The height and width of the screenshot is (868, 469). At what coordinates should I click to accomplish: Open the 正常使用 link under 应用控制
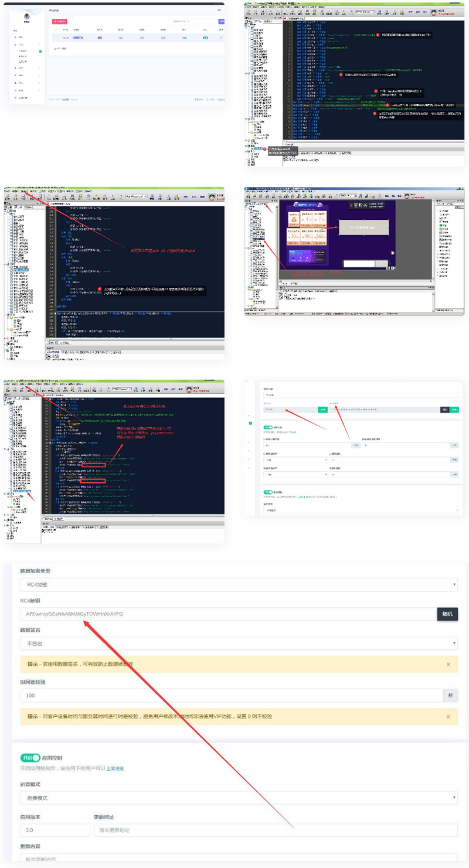pyautogui.click(x=116, y=768)
